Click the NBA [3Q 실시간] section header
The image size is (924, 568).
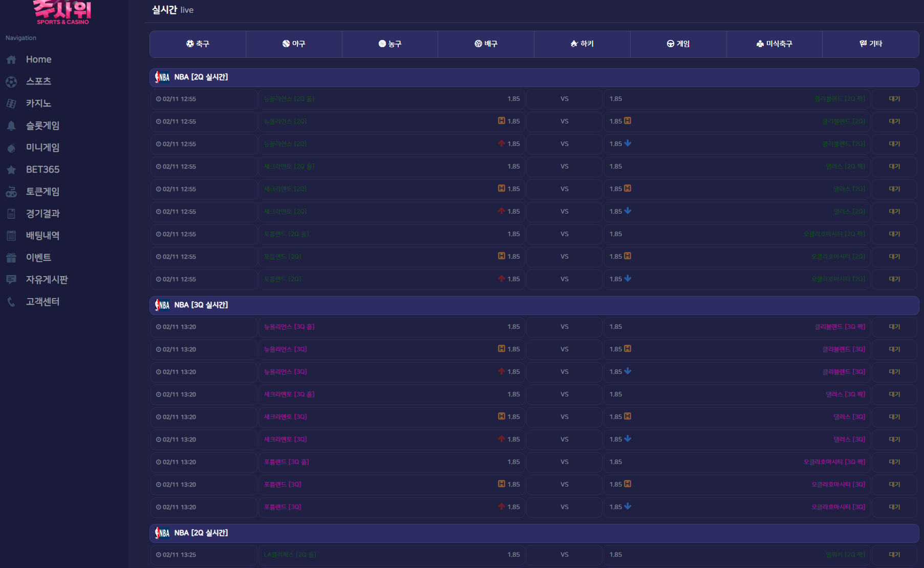(201, 305)
